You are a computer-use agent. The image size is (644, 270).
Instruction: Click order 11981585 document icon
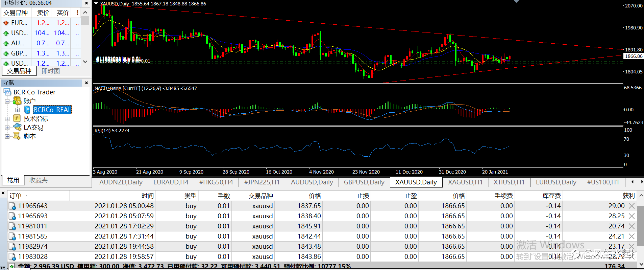[12, 237]
